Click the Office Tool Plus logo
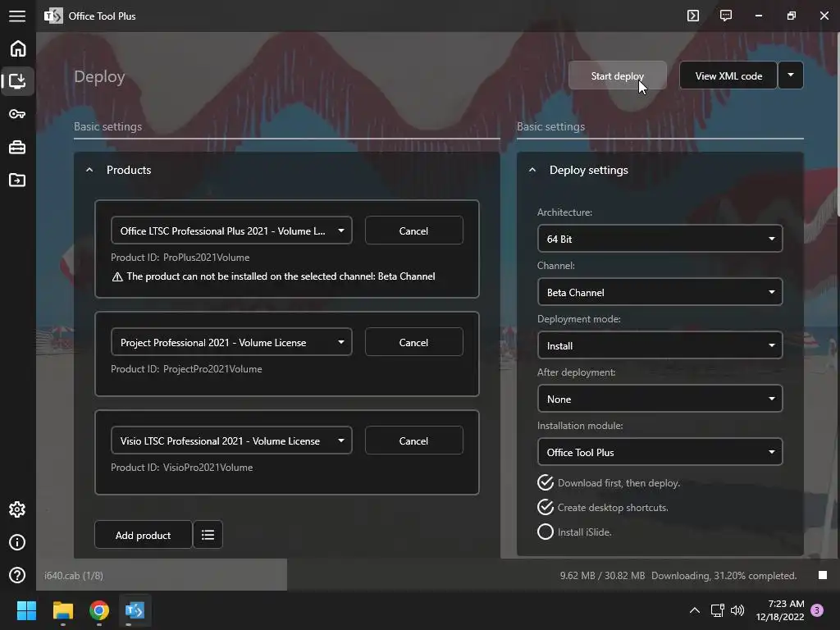 click(53, 16)
